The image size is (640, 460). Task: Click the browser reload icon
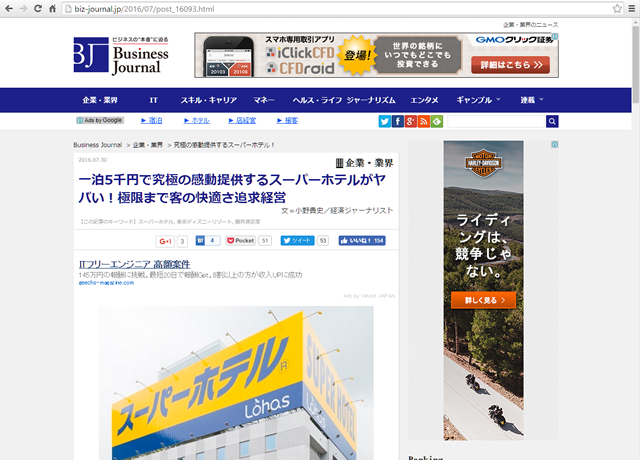[x=37, y=8]
